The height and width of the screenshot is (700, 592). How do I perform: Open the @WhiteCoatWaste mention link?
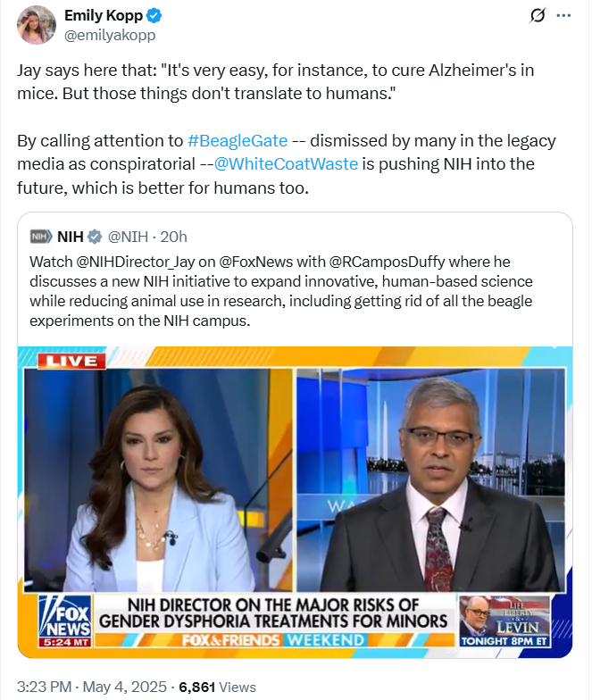click(x=286, y=164)
